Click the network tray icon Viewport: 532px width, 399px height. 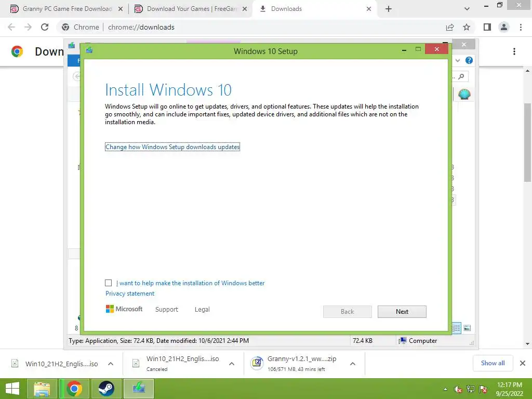(x=471, y=389)
